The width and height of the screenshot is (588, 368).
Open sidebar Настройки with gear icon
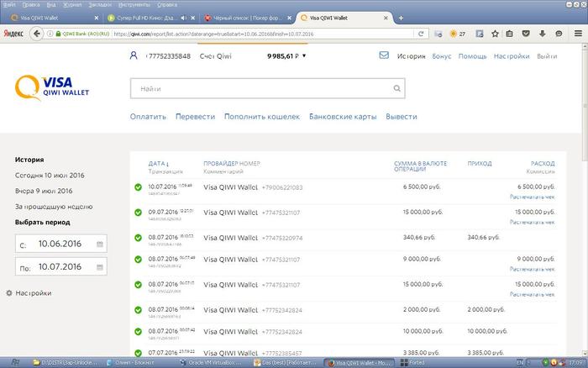29,293
